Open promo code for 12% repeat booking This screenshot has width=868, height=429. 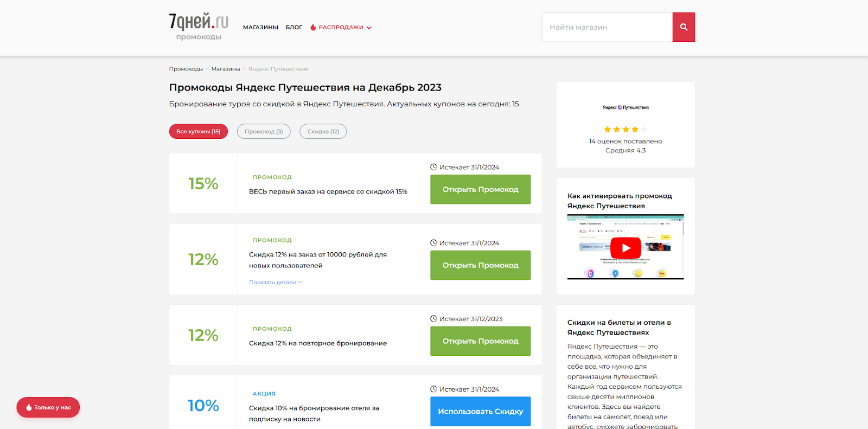coord(480,341)
